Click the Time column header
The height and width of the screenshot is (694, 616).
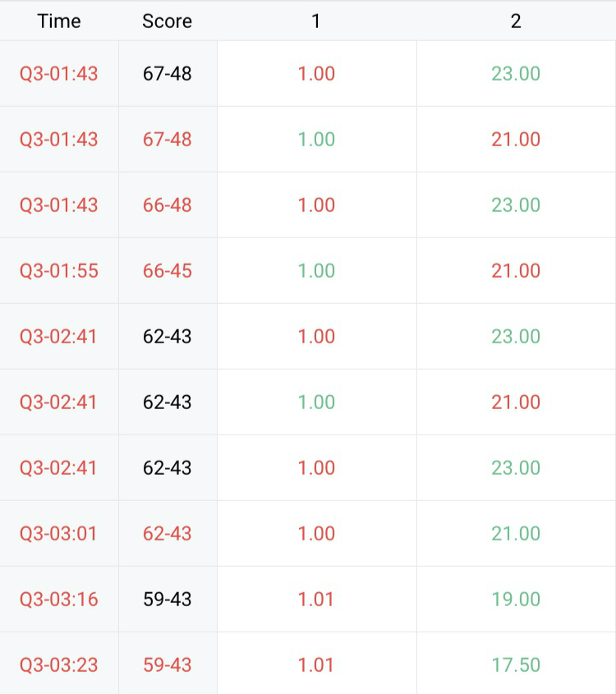(x=59, y=21)
